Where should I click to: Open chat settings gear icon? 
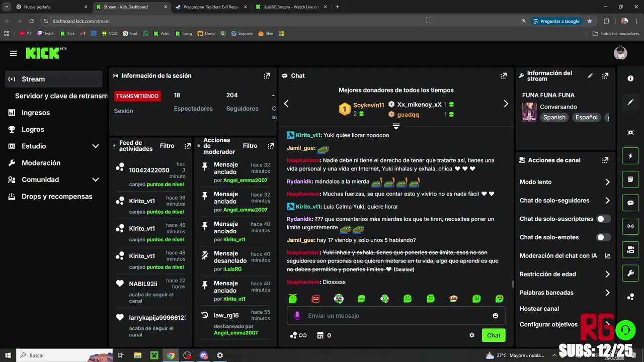(472, 335)
